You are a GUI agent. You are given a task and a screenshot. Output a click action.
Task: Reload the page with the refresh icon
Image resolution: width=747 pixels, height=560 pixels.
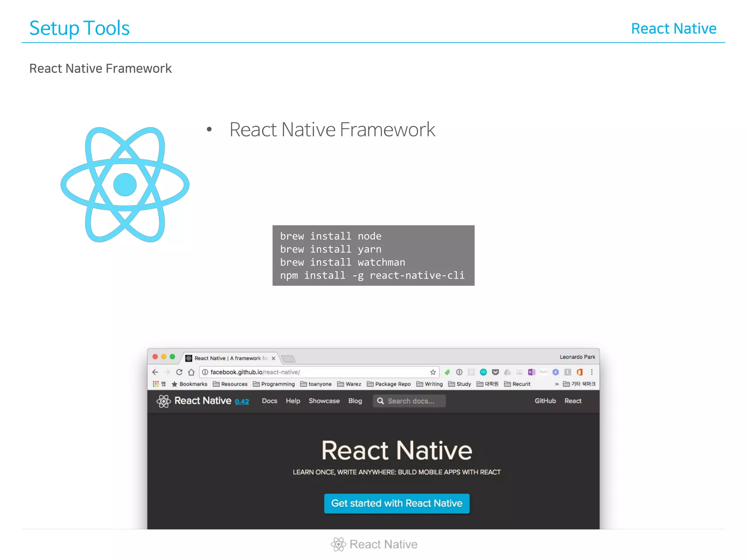179,372
